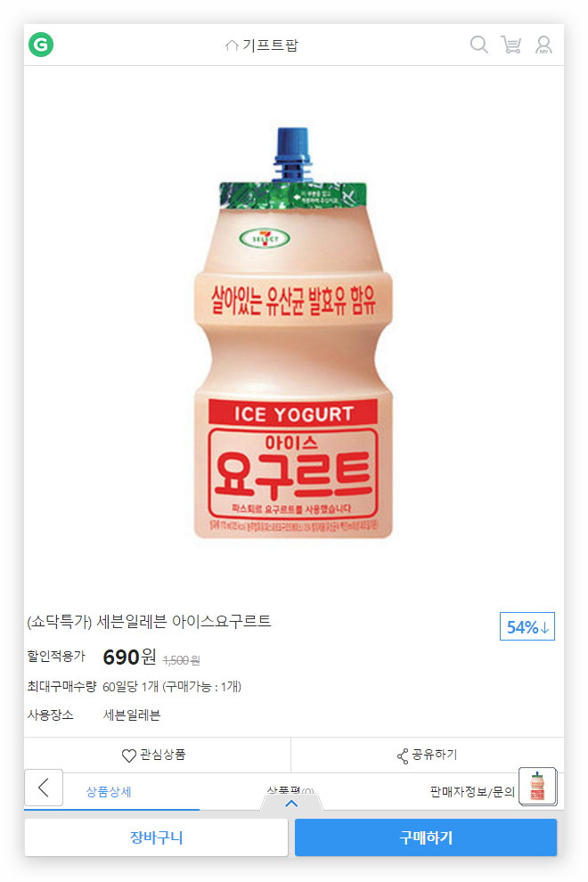Switch to the 상품평 tab
Image resolution: width=588 pixels, height=882 pixels.
point(290,791)
